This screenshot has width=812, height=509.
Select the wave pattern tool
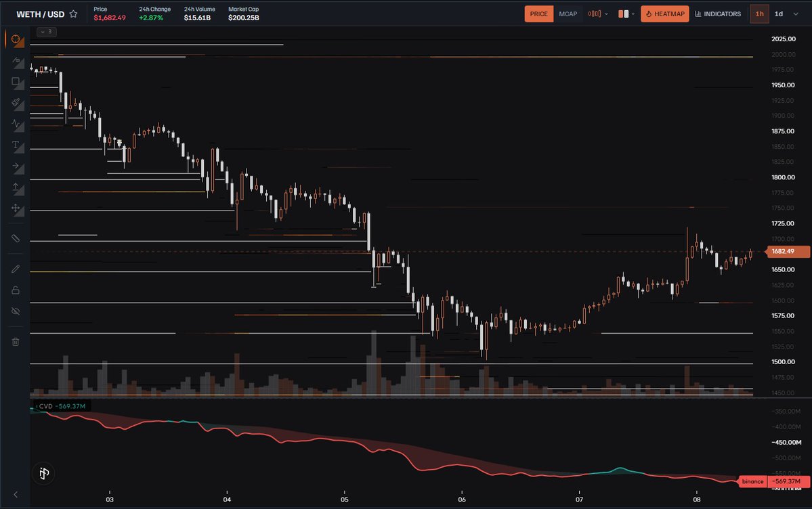[x=16, y=124]
